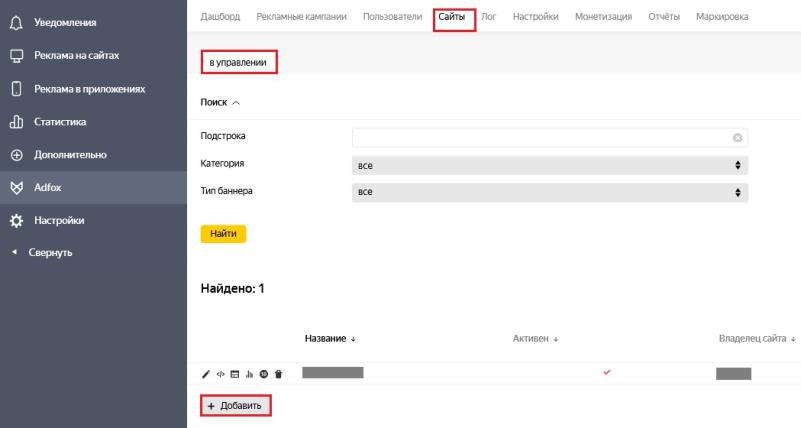Screen dimensions: 801x428
Task: Click the Тип баннера label
Action: click(226, 191)
